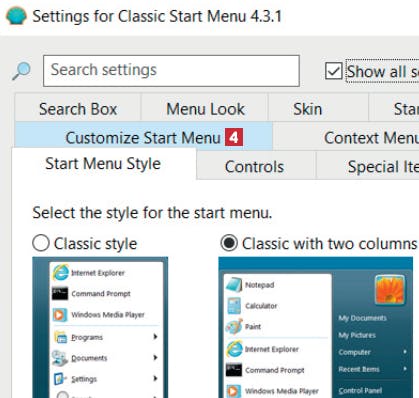Click the Programs submenu arrow in preview

[155, 337]
